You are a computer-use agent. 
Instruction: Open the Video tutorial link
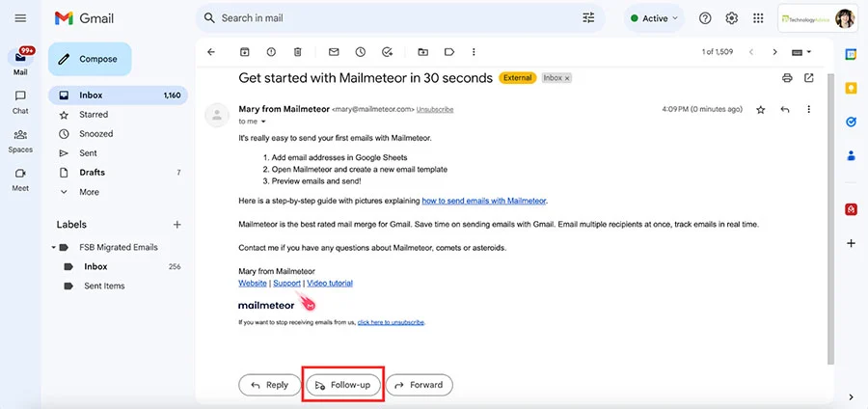330,284
